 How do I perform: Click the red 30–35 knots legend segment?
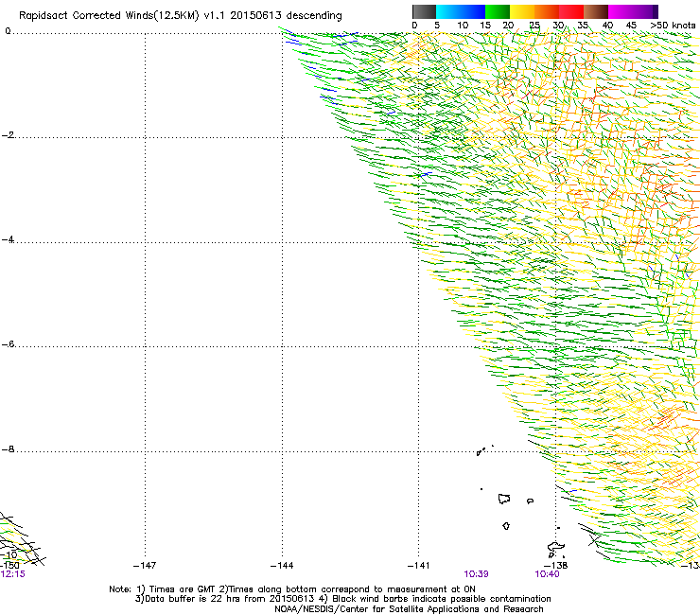571,11
